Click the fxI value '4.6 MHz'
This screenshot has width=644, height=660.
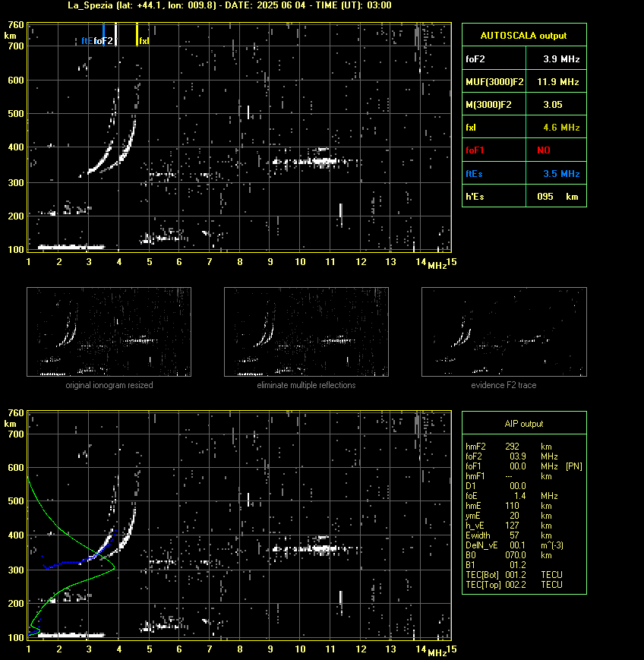pos(561,128)
